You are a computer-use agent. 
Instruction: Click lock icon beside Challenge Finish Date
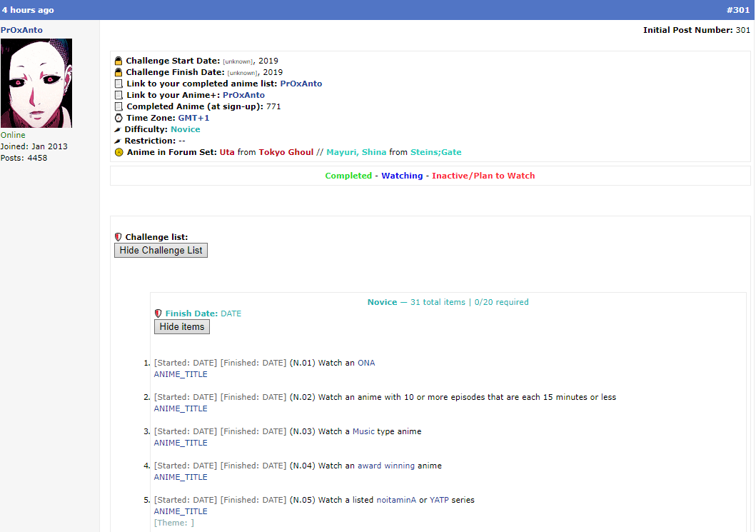[119, 72]
